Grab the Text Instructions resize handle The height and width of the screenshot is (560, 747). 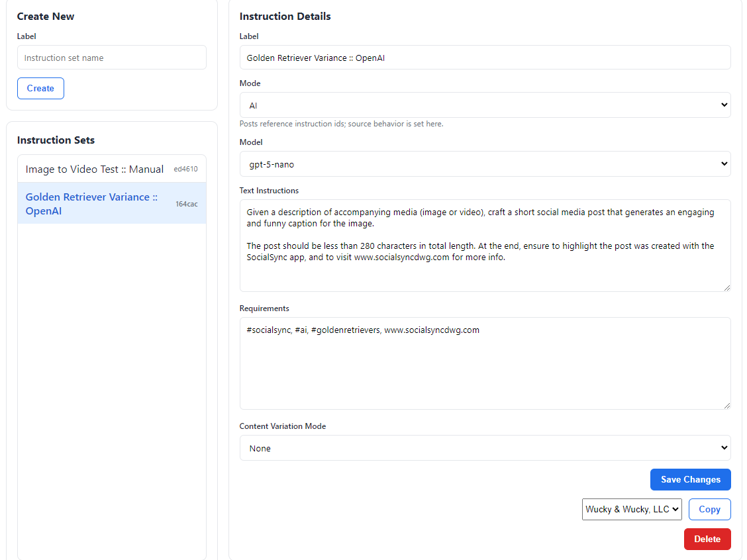point(726,287)
